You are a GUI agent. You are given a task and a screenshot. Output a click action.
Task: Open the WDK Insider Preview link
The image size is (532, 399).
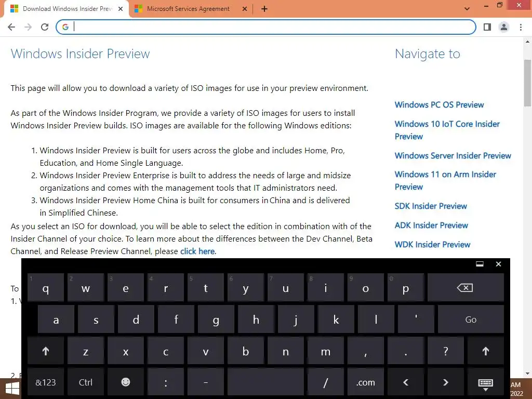432,245
